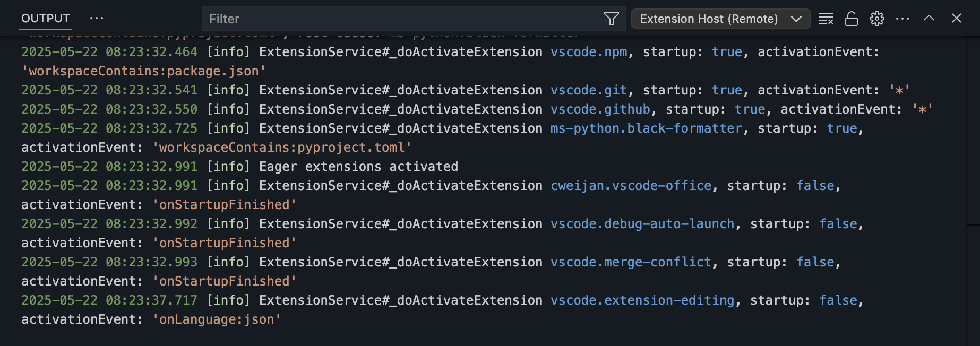Clear the output log

[826, 19]
